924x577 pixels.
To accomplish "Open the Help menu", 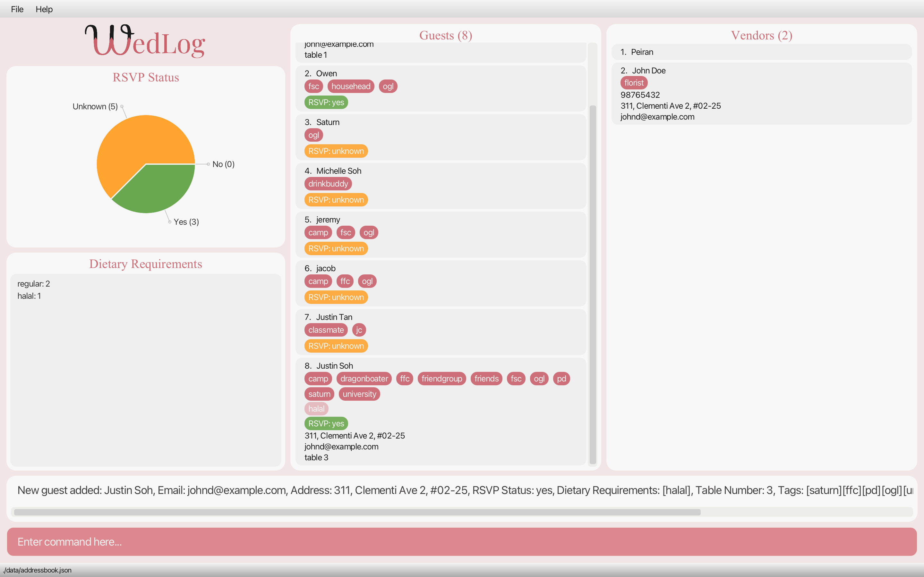I will coord(44,9).
